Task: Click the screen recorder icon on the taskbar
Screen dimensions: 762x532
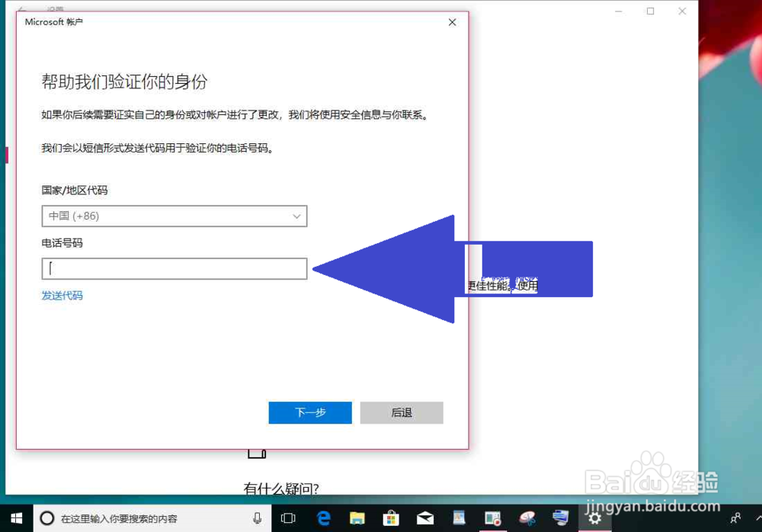Action: [493, 518]
